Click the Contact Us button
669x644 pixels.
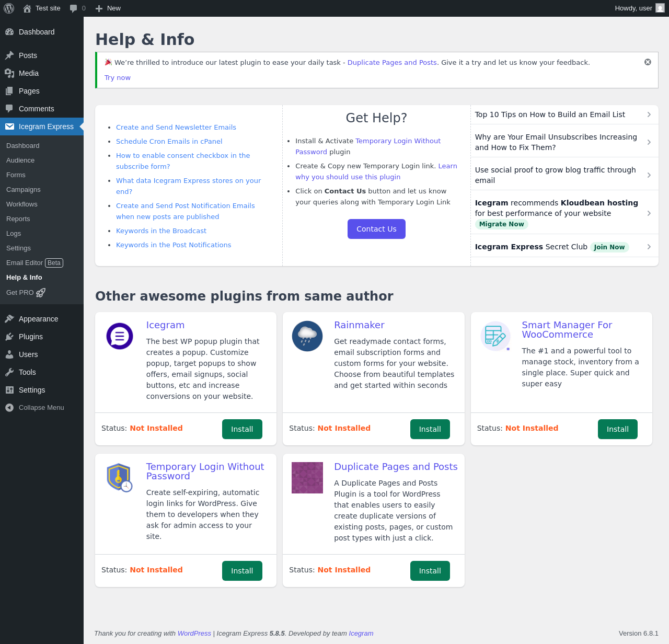tap(376, 229)
